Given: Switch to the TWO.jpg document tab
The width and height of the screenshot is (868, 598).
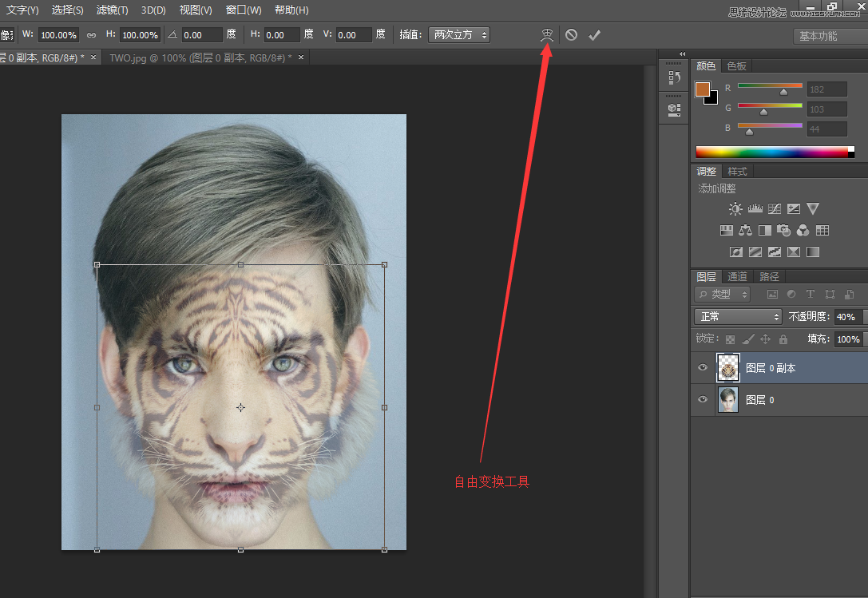Looking at the screenshot, I should pos(200,57).
